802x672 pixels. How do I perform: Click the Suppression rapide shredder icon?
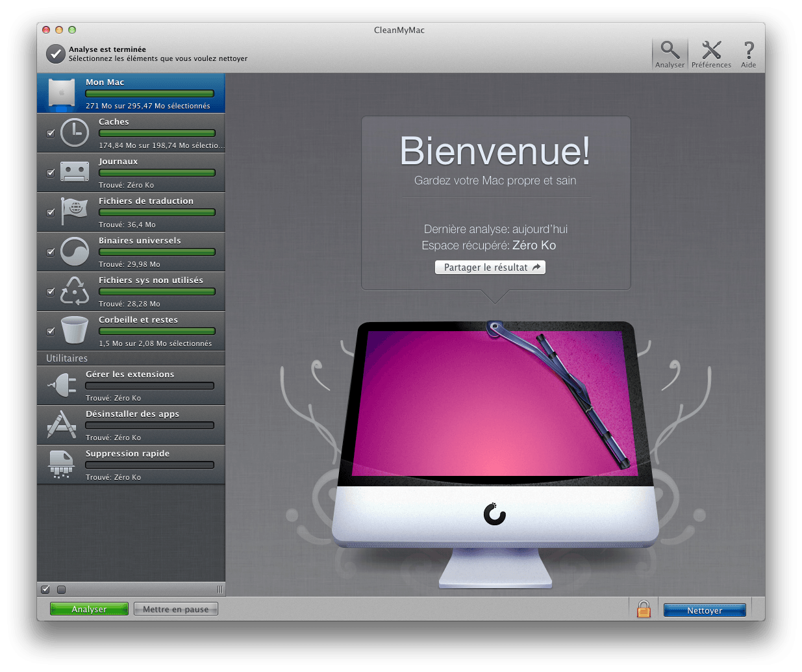coord(62,465)
